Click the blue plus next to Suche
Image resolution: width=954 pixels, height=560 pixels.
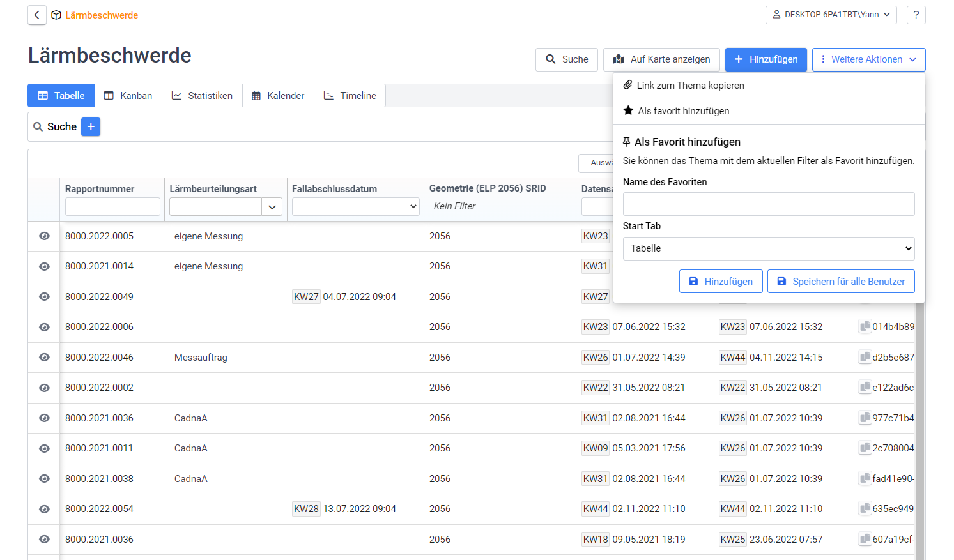pos(91,126)
